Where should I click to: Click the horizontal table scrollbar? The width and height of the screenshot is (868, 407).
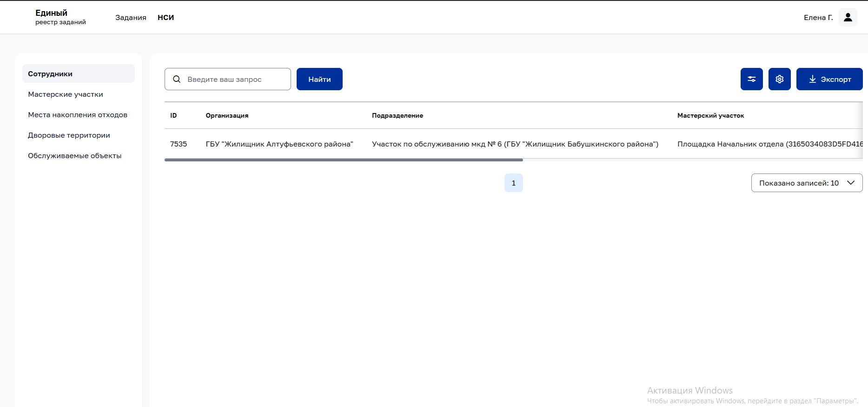click(x=344, y=160)
